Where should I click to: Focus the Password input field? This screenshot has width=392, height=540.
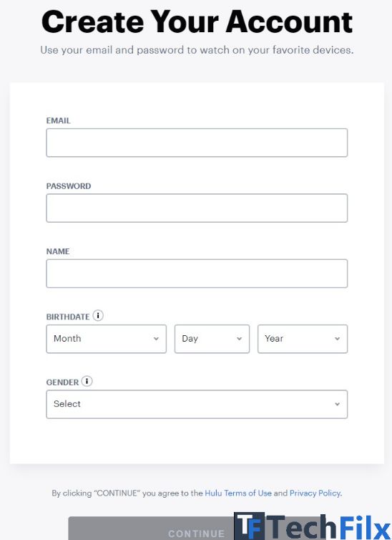pos(197,208)
